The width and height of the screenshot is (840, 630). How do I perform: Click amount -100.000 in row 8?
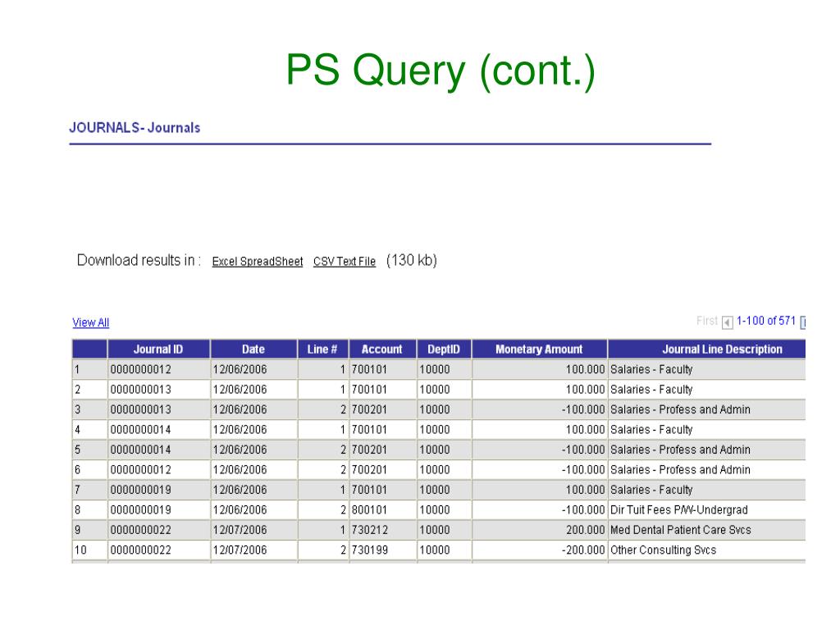coord(583,510)
